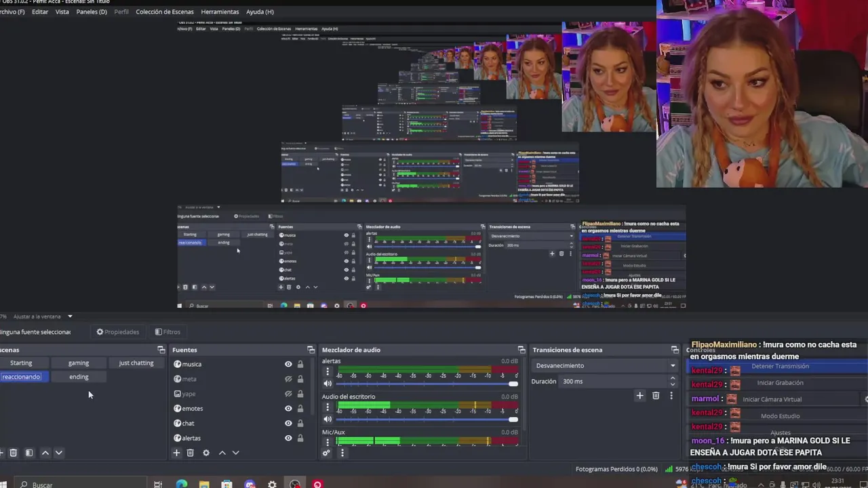Open the Paneles (D) menu
The image size is (868, 488).
click(x=92, y=12)
